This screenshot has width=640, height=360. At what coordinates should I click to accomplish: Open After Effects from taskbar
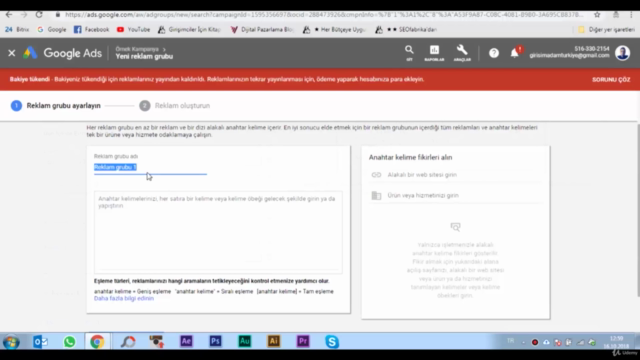pos(186,341)
